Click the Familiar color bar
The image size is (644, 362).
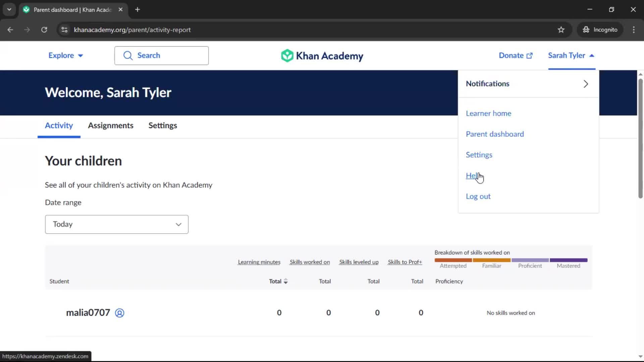(491, 260)
